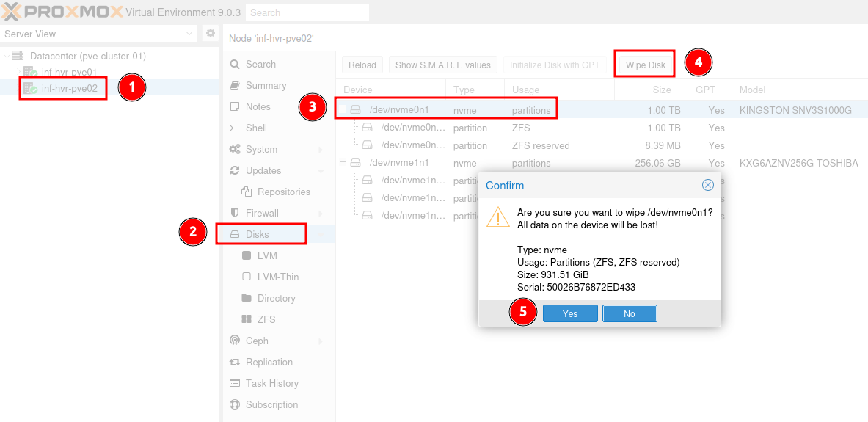The height and width of the screenshot is (422, 868).
Task: Click the Repositories files icon
Action: tap(247, 192)
